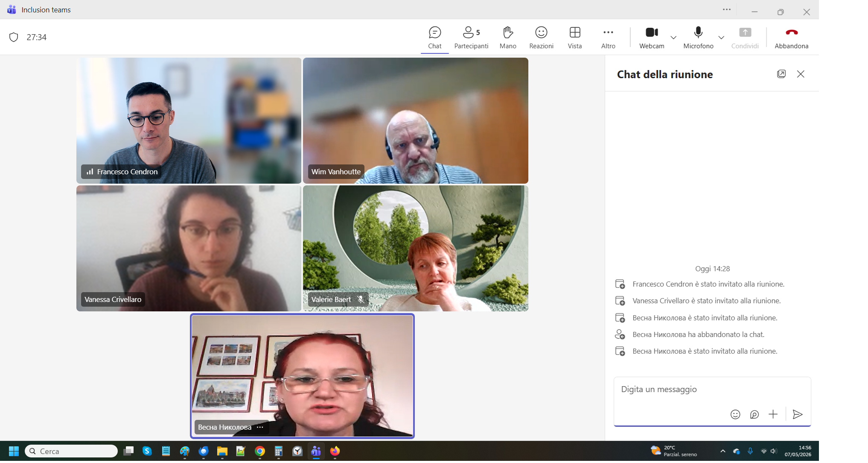Open Skype from the taskbar
Viewport: 868px width, 463px height.
click(x=147, y=451)
